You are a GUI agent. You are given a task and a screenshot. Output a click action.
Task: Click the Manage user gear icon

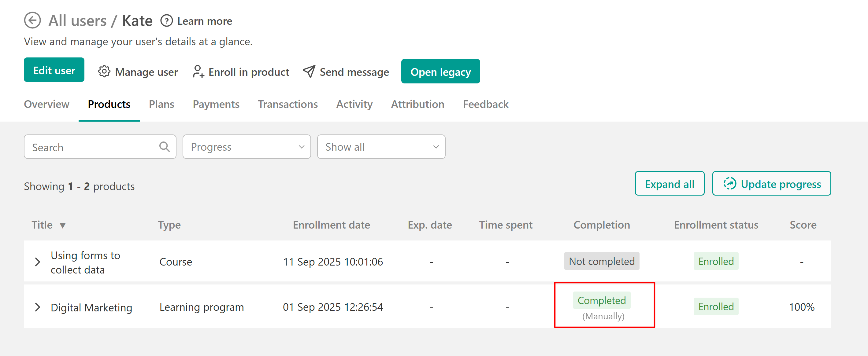pyautogui.click(x=104, y=72)
